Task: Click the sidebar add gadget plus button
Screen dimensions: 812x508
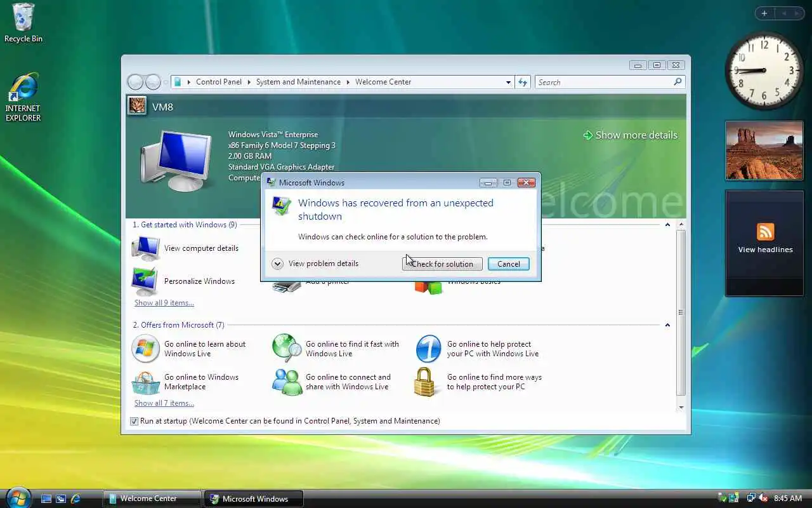Action: [764, 13]
